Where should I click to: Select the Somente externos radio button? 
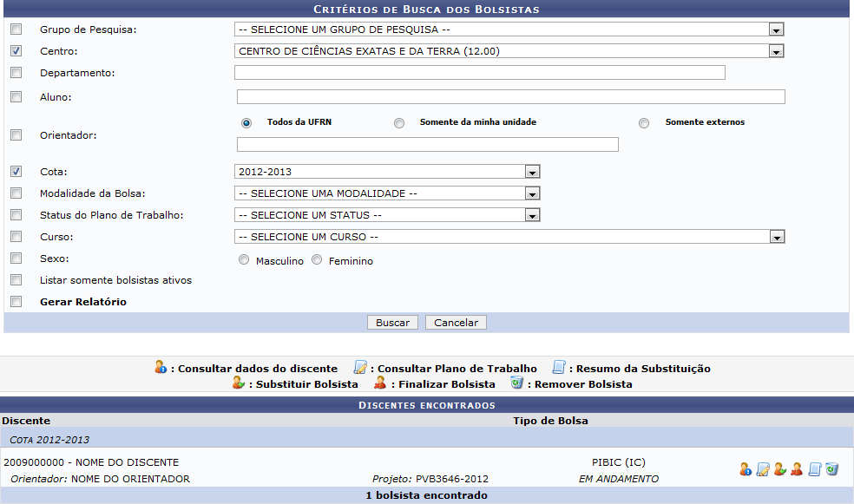click(x=643, y=122)
